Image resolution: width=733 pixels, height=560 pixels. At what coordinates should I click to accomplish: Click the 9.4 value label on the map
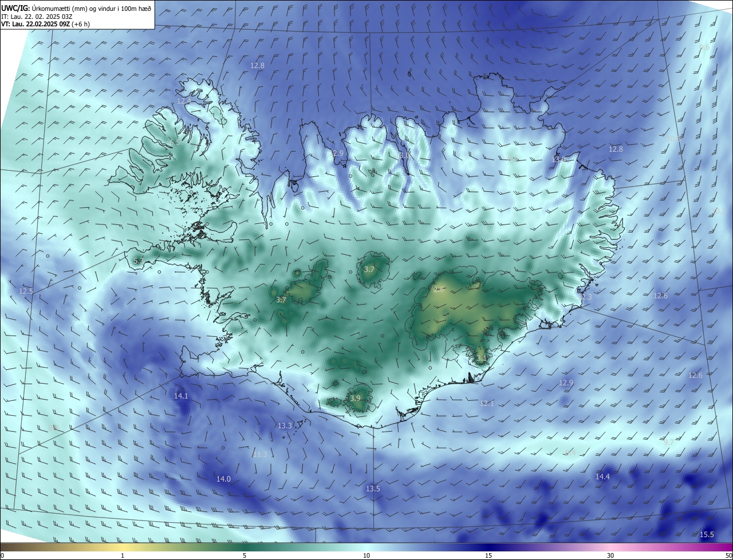pyautogui.click(x=570, y=453)
